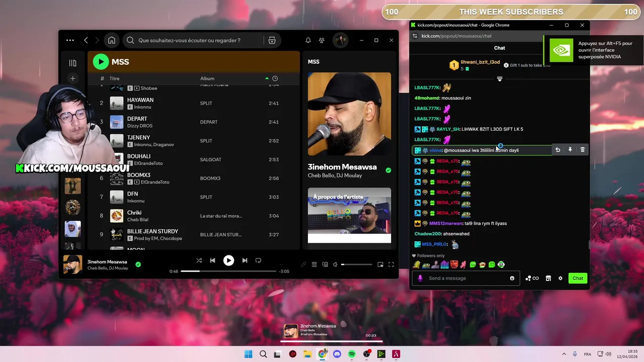The width and height of the screenshot is (644, 362).
Task: Sort tracks by Titre column
Action: (x=114, y=78)
